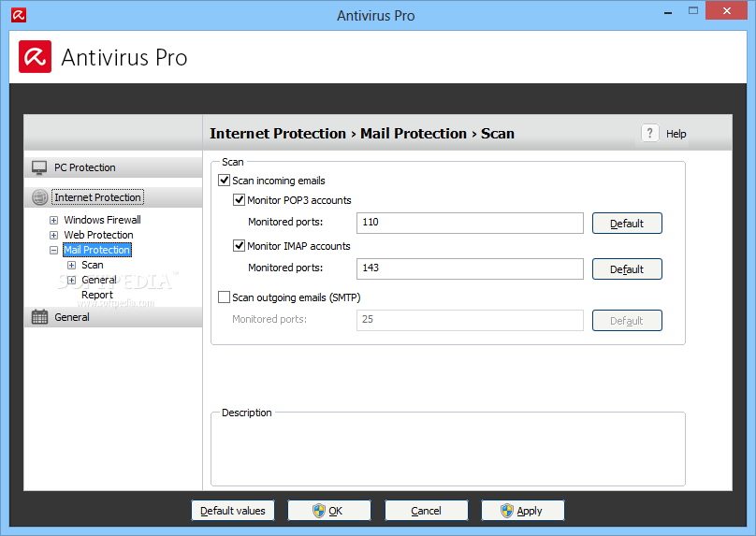The height and width of the screenshot is (536, 756).
Task: Collapse the Mail Protection tree node
Action: [x=54, y=250]
